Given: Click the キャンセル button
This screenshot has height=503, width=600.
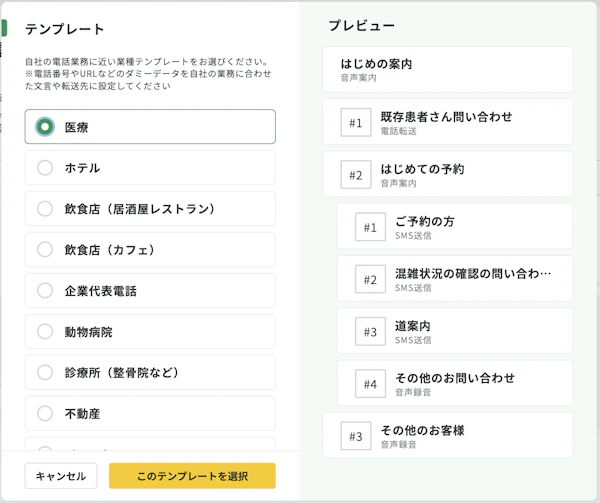Looking at the screenshot, I should click(x=61, y=476).
